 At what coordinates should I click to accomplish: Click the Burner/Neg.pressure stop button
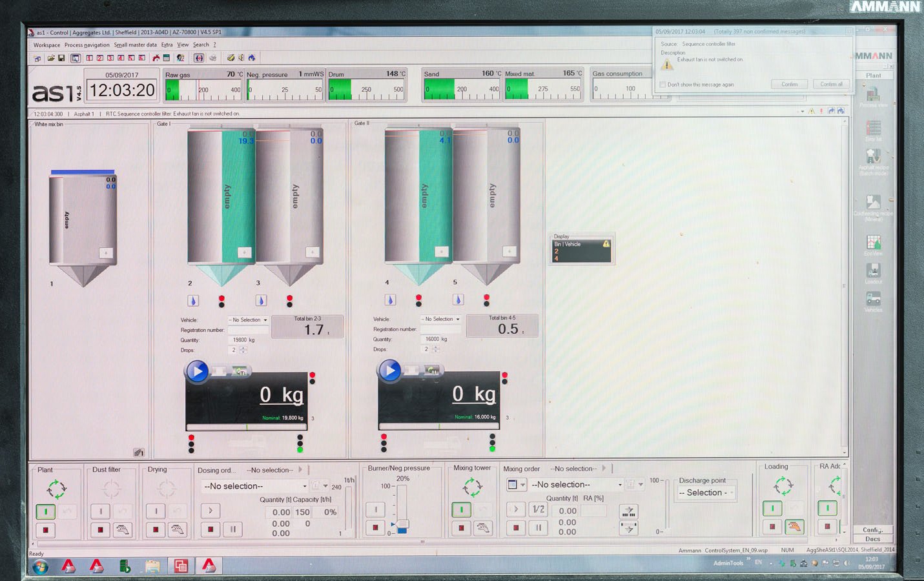pos(376,527)
